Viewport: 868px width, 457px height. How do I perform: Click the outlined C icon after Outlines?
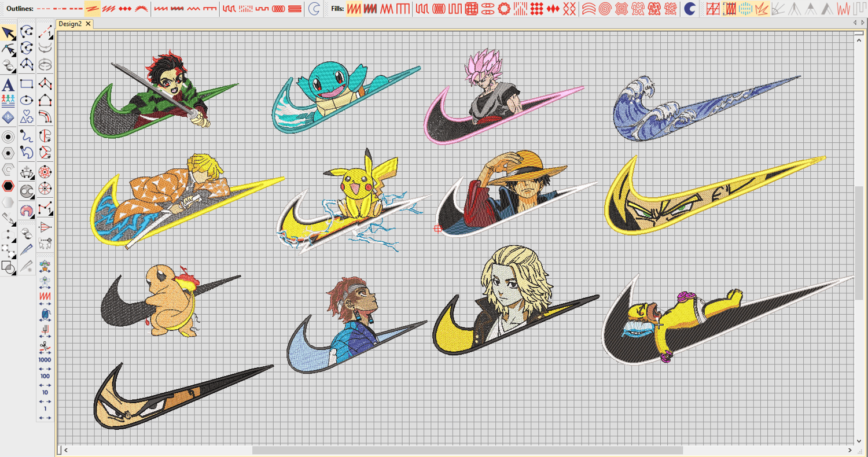point(314,9)
